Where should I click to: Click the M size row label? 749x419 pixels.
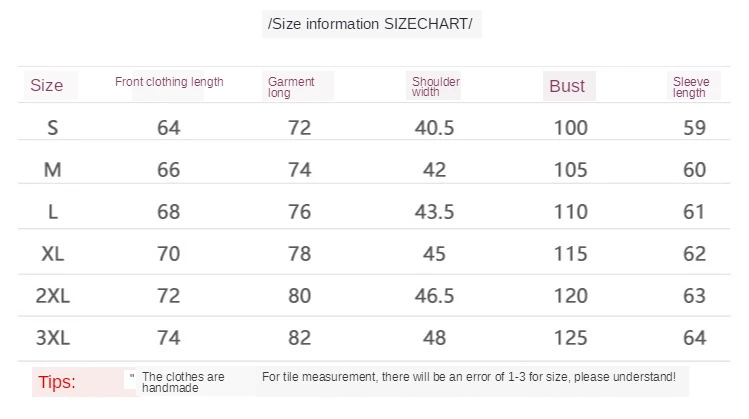coord(54,170)
